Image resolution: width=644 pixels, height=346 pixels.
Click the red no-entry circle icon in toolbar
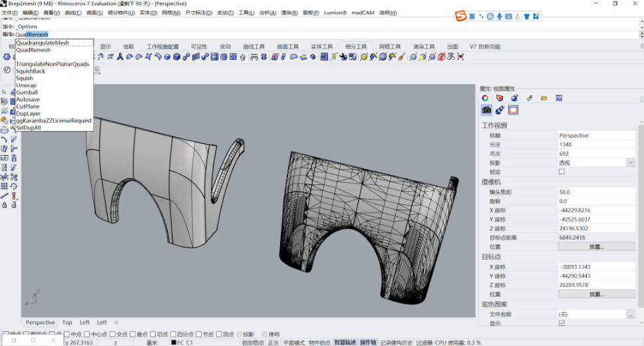pos(442,57)
